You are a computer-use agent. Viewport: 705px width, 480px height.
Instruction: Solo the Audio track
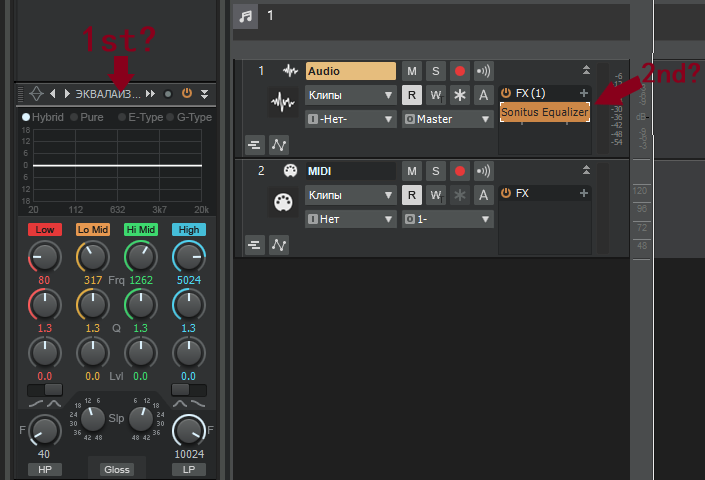[436, 71]
